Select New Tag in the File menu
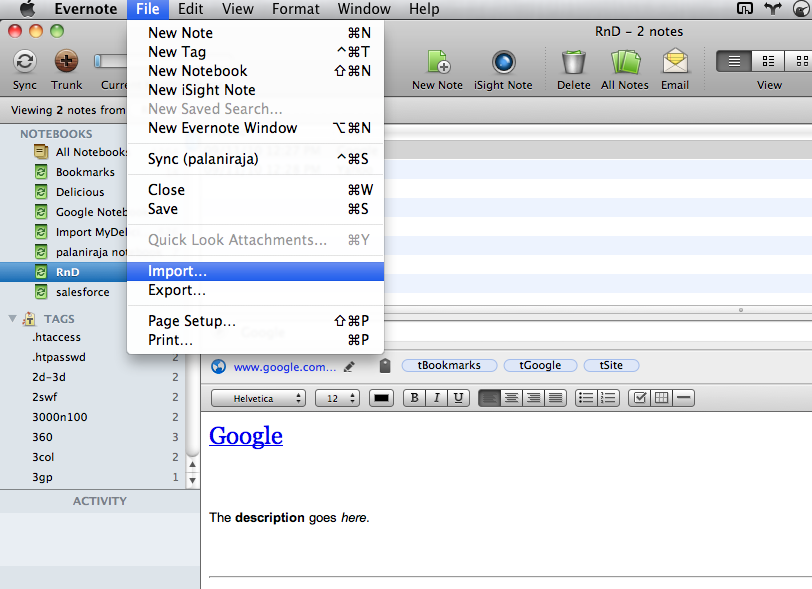The height and width of the screenshot is (589, 812). [255, 52]
